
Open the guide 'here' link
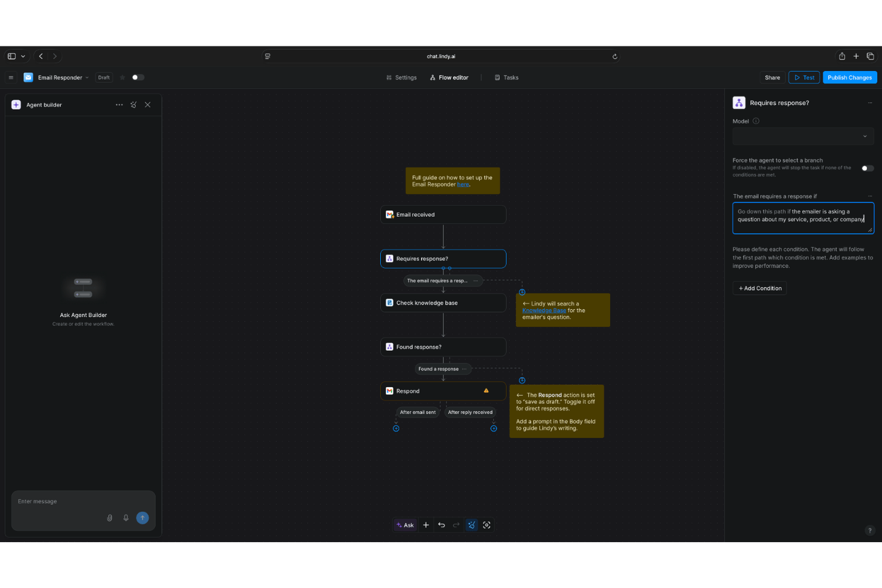(x=463, y=185)
